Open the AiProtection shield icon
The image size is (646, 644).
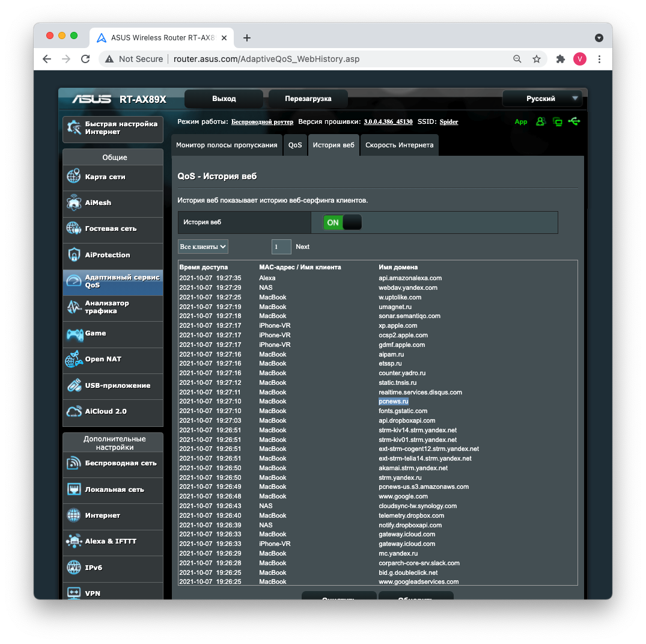(x=74, y=255)
